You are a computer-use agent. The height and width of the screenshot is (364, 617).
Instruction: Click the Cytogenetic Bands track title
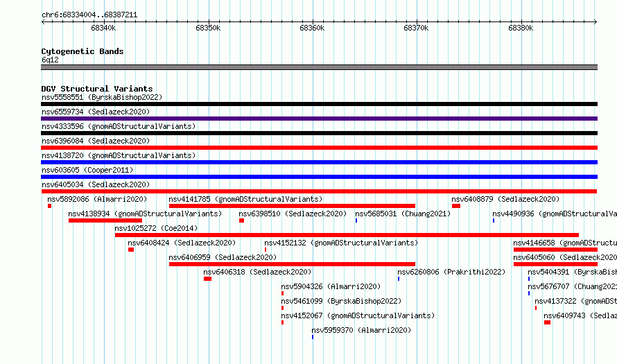coord(82,51)
